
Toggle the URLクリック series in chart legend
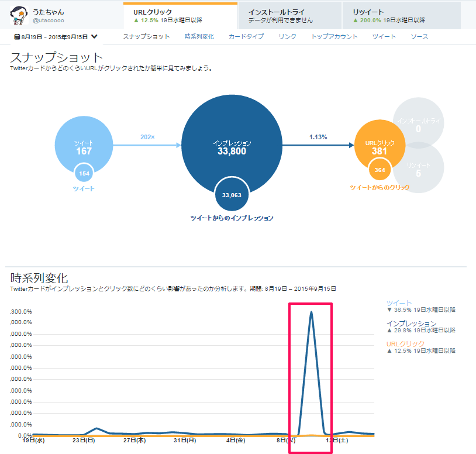click(x=405, y=344)
